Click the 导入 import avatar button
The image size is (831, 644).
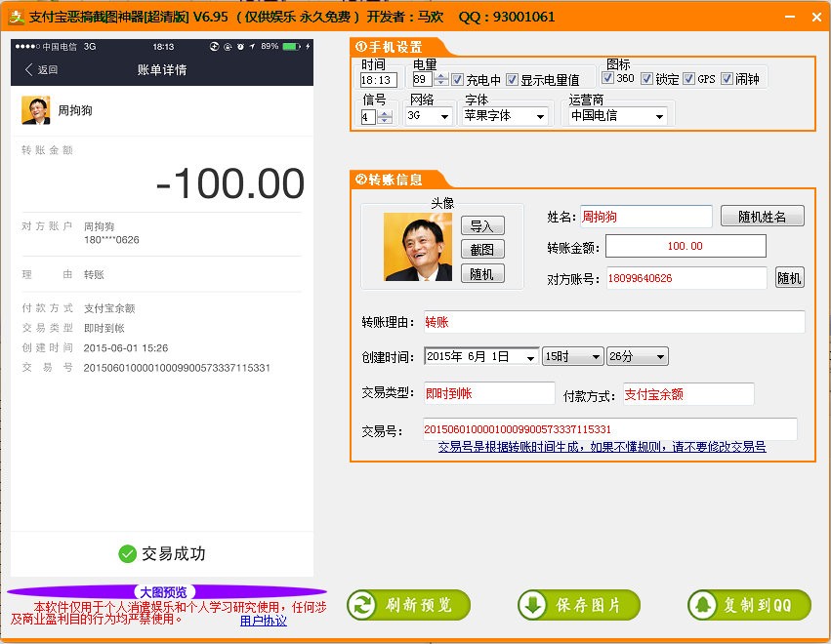[482, 225]
